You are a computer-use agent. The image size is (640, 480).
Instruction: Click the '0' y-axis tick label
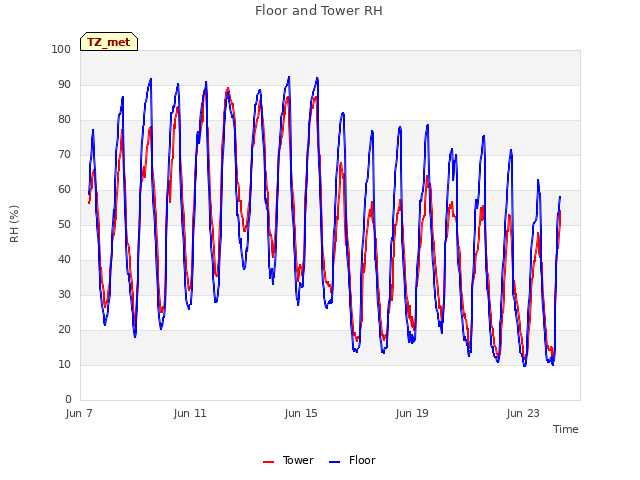click(68, 400)
